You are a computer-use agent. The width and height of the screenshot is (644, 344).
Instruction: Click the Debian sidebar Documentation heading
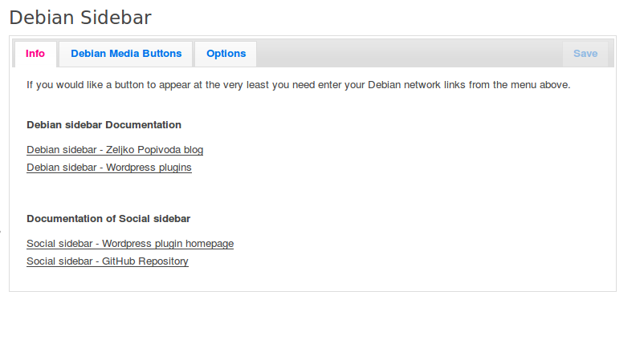click(x=104, y=124)
